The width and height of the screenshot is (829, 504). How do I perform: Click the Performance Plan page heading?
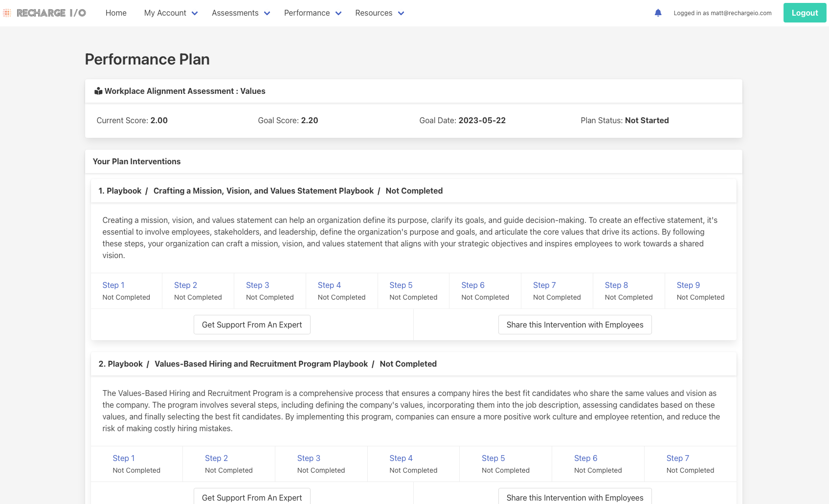[147, 59]
